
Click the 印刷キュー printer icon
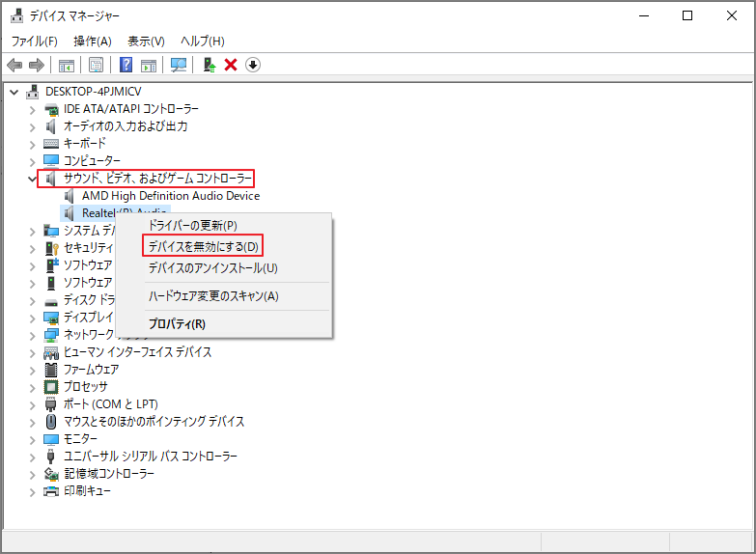pos(51,491)
